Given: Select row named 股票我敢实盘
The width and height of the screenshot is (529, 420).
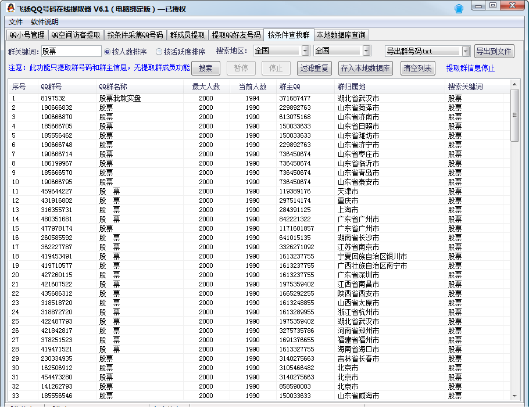Looking at the screenshot, I should click(x=120, y=98).
